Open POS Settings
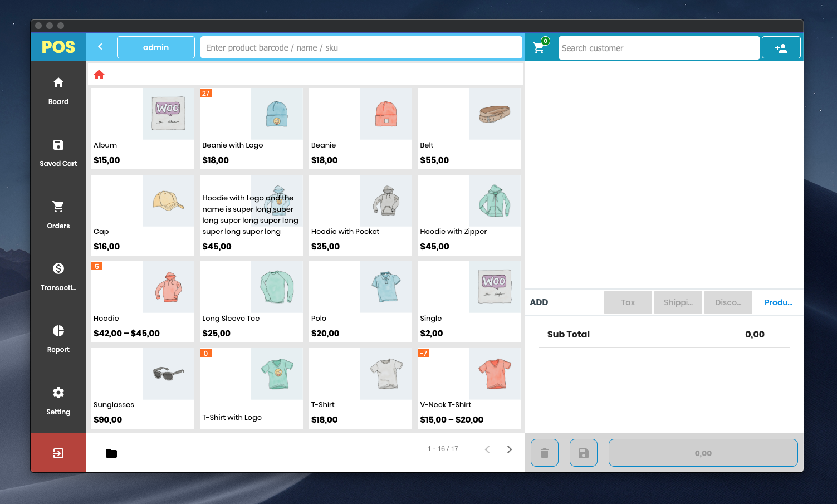Image resolution: width=837 pixels, height=504 pixels. (x=58, y=401)
